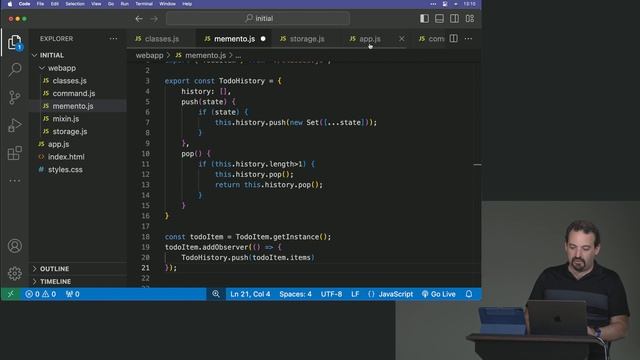Toggle the secondary side bar layout button
Screen dimensions: 640x360
[454, 18]
